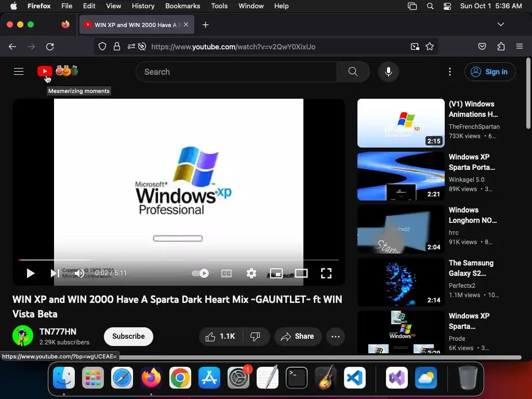
Task: Mute the video volume
Action: click(x=79, y=273)
